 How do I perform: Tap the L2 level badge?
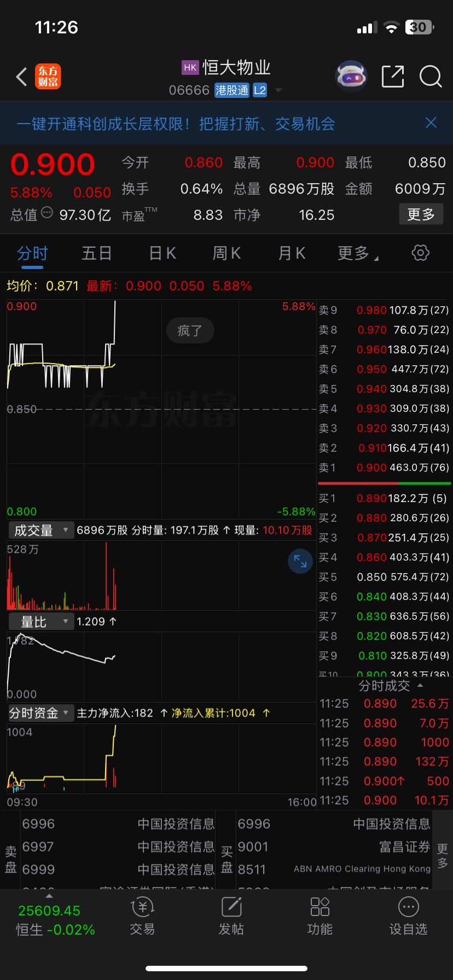click(x=259, y=90)
